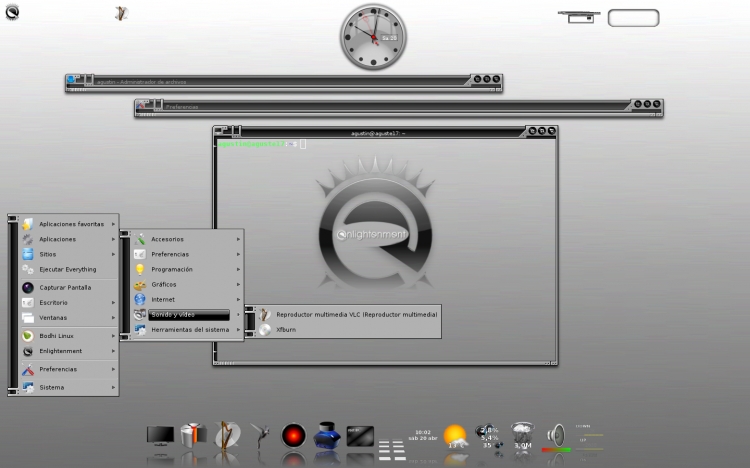Screen dimensions: 750x468
Task: Expand arrow next to Escritorio
Action: [113, 302]
